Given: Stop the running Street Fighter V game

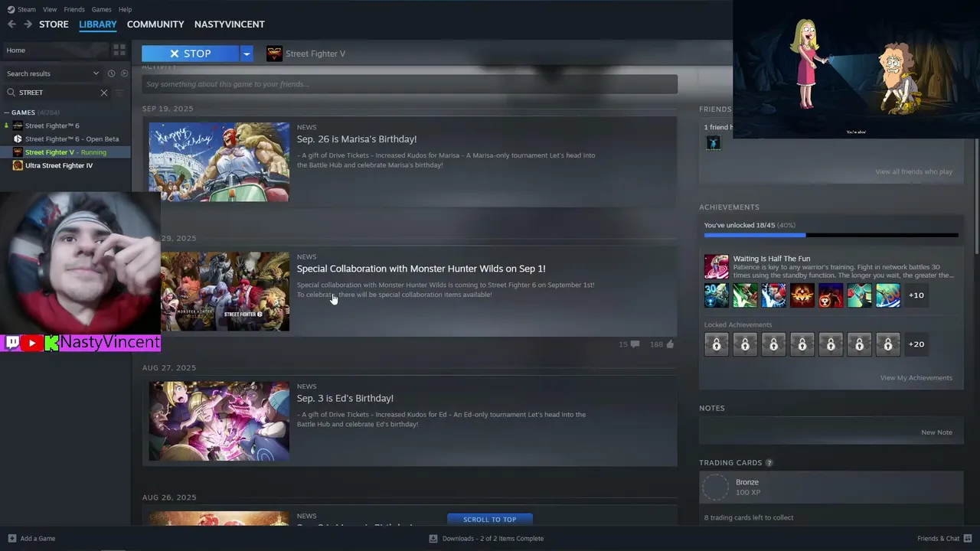Looking at the screenshot, I should [x=191, y=54].
